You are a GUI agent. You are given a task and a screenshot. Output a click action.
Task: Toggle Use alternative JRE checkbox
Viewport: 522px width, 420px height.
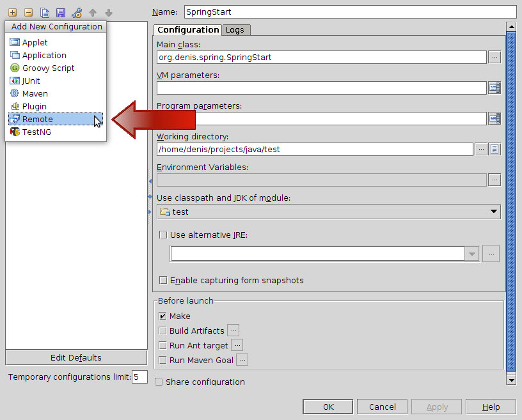(x=163, y=235)
